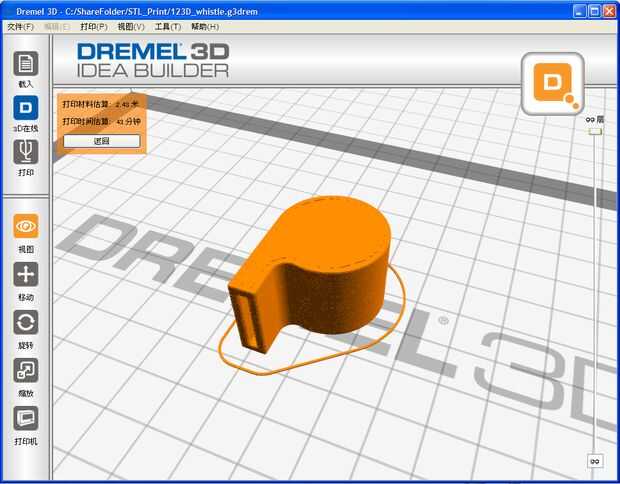This screenshot has height=484, width=620.
Task: Select the 移动 (Move) tool
Action: [x=26, y=274]
